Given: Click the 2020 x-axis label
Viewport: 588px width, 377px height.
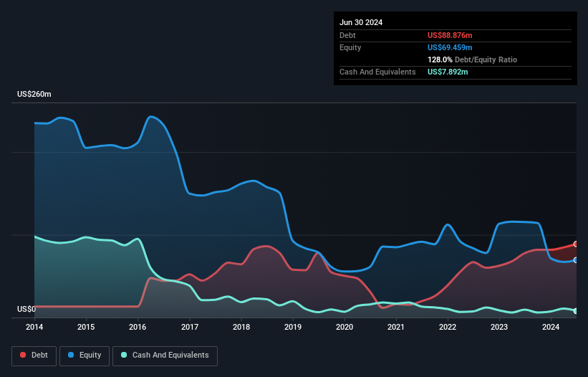Looking at the screenshot, I should 344,327.
